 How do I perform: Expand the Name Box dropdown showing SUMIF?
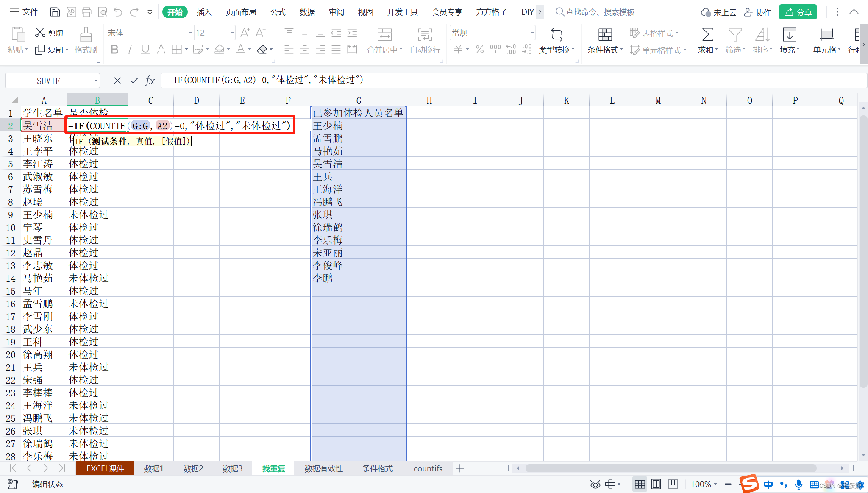tap(96, 81)
